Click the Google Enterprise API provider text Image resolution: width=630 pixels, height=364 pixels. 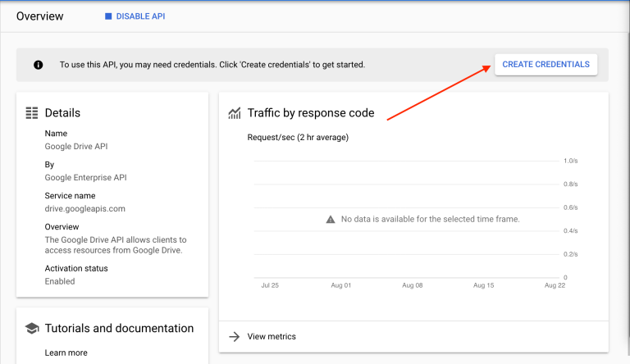(85, 177)
